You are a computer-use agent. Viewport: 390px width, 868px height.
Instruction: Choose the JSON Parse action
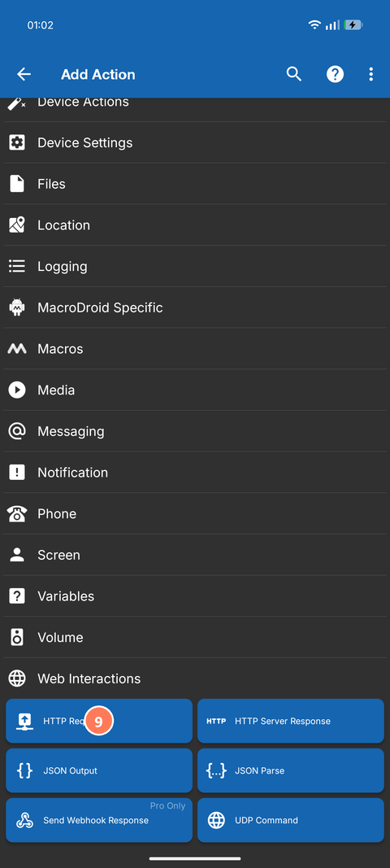click(x=290, y=770)
